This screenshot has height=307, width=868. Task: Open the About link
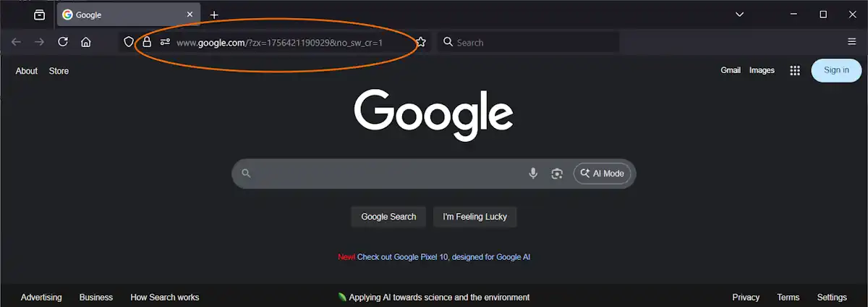(x=27, y=71)
